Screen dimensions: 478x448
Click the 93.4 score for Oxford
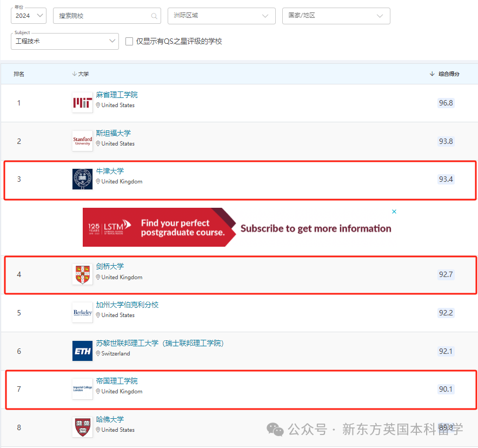(446, 179)
